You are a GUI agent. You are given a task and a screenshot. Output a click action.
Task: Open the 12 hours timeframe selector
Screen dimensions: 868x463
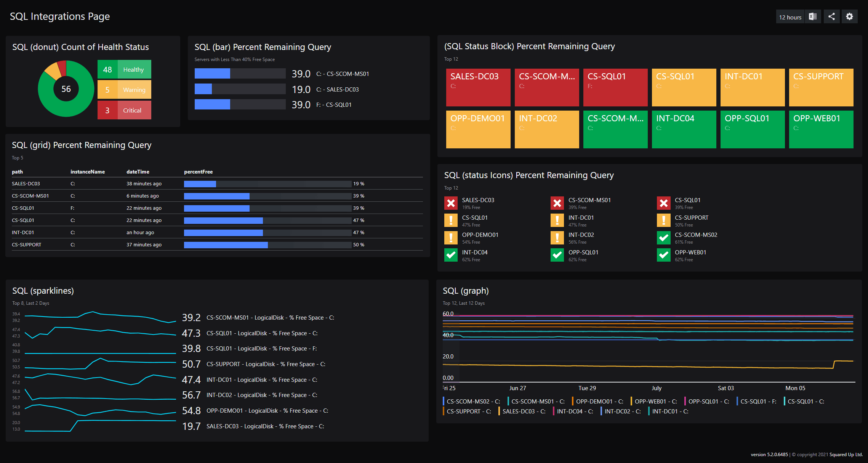pos(790,16)
